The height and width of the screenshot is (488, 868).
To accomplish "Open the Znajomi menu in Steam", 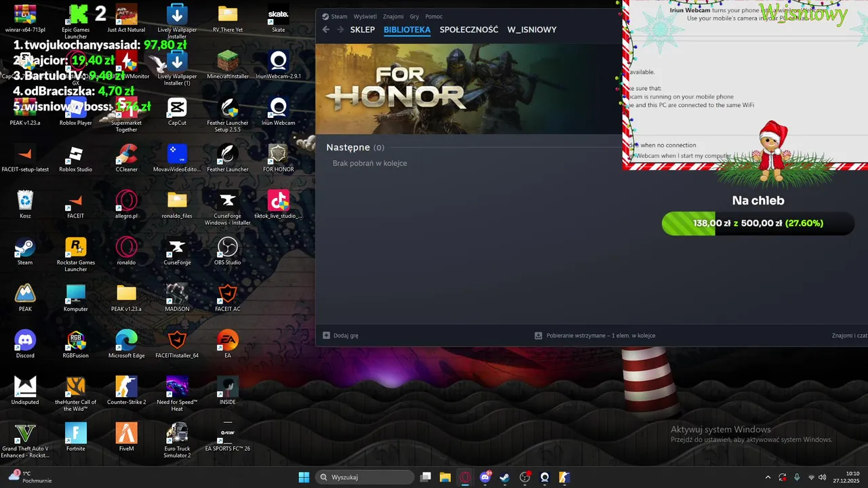I will tap(393, 16).
